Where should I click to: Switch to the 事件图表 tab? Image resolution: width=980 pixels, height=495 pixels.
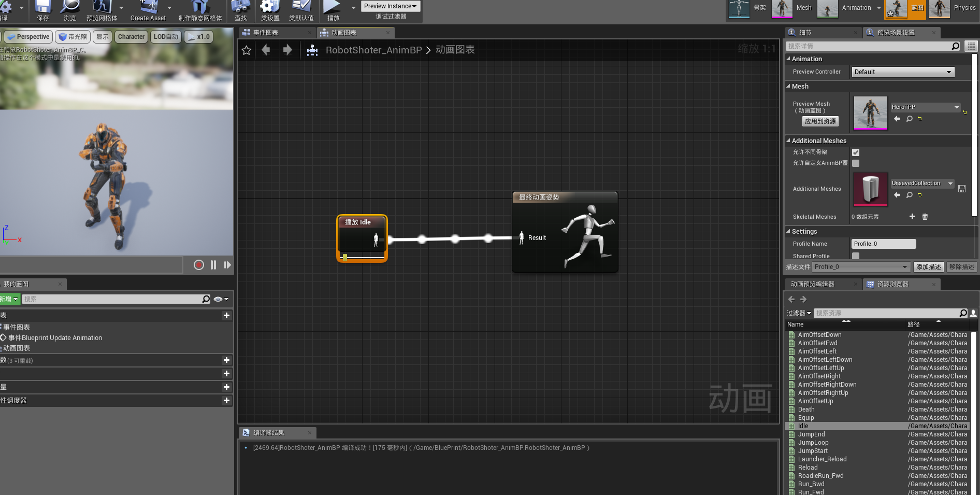(264, 32)
